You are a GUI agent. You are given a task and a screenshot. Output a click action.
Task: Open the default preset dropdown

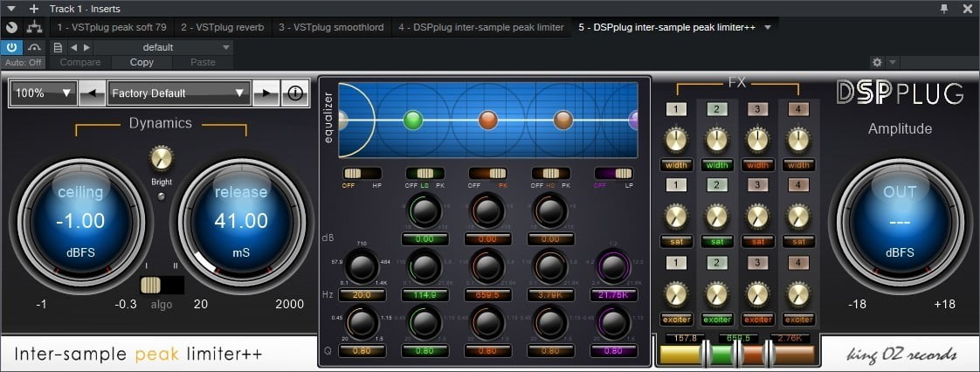pos(163,47)
